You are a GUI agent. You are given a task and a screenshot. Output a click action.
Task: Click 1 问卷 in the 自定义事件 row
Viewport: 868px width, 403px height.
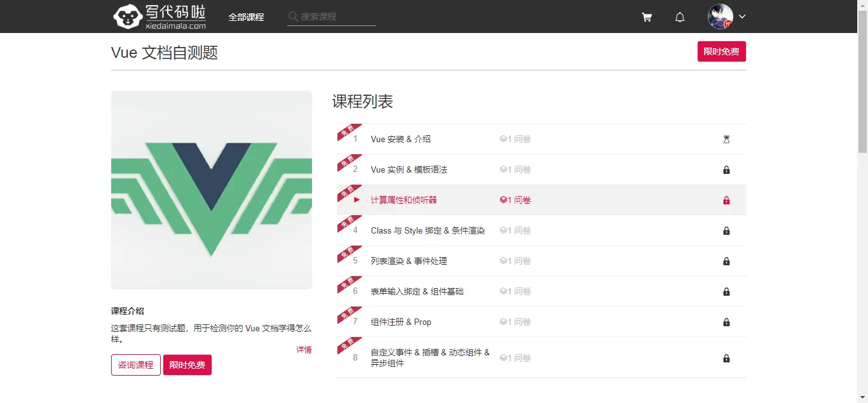(515, 358)
